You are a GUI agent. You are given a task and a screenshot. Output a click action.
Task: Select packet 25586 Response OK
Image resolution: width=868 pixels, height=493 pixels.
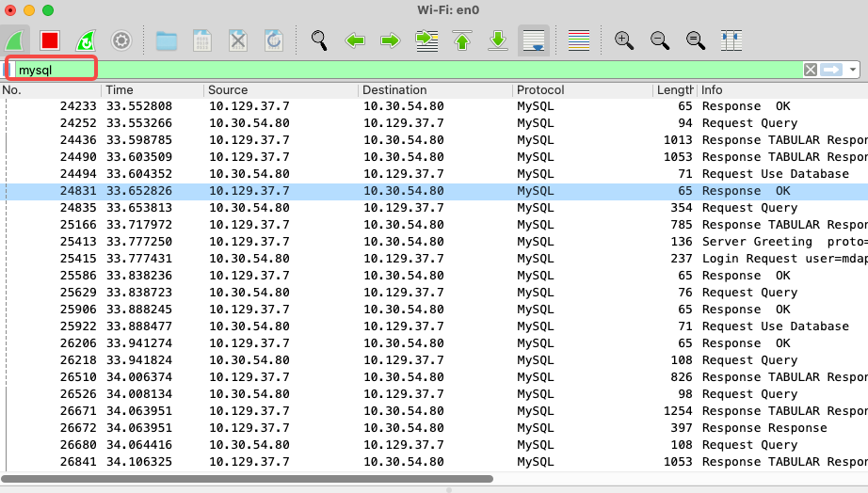pyautogui.click(x=434, y=276)
